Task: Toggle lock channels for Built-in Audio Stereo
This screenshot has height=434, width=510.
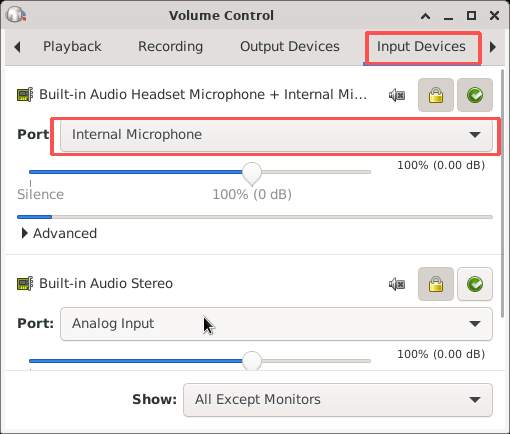Action: point(436,284)
